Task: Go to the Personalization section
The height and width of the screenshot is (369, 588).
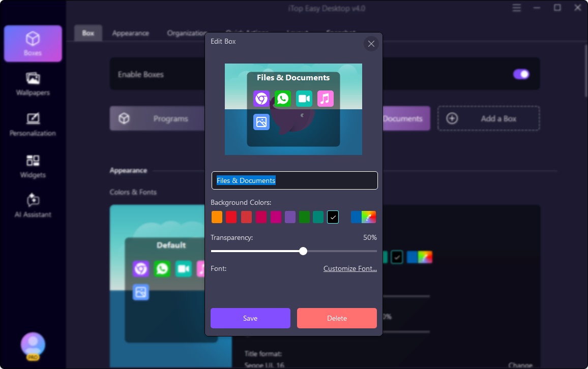Action: click(33, 125)
